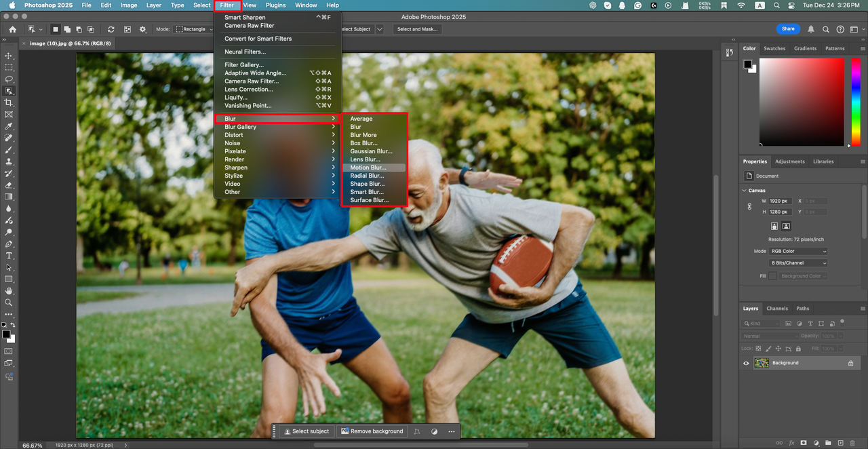Click Remove background in contextual bar
This screenshot has width=868, height=449.
[372, 431]
